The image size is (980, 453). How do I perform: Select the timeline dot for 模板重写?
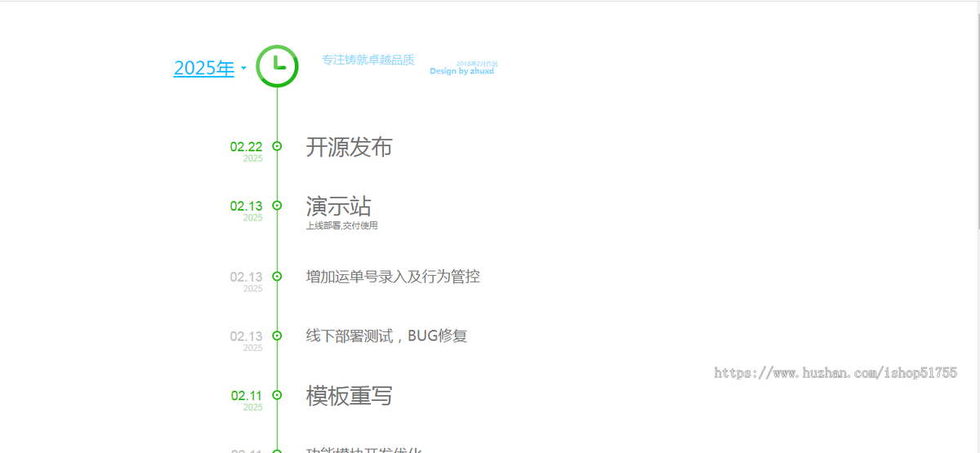[277, 395]
